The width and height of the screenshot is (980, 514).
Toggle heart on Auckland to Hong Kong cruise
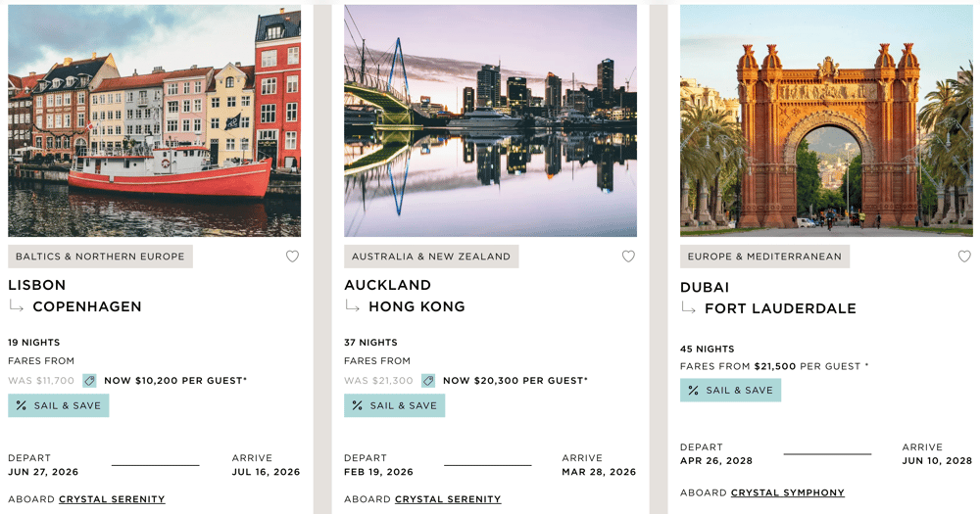click(x=628, y=257)
